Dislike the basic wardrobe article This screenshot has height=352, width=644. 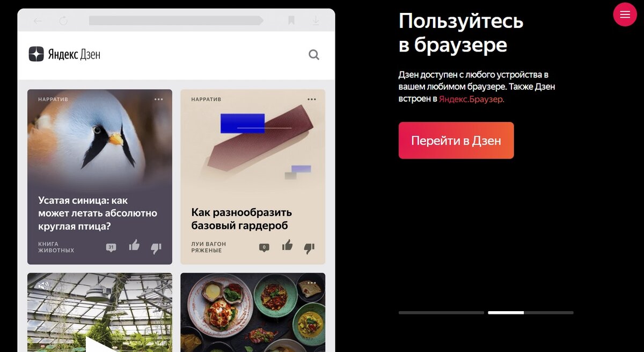[x=309, y=248]
